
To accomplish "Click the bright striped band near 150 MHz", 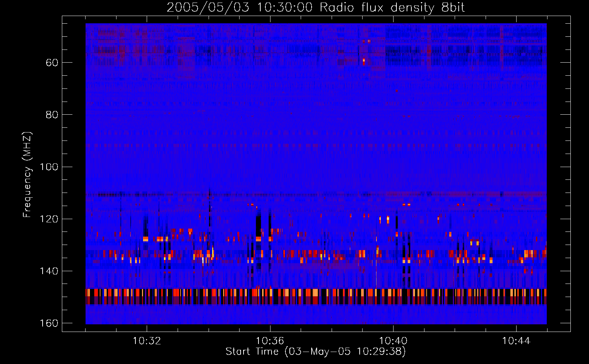I will click(x=316, y=297).
